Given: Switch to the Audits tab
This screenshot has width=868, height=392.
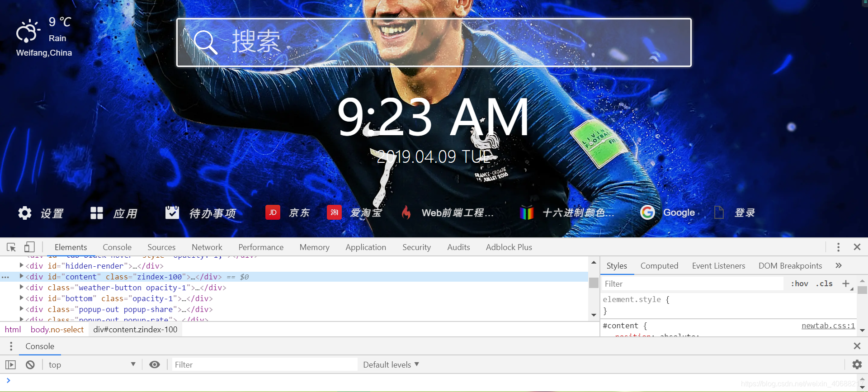Looking at the screenshot, I should [x=458, y=247].
